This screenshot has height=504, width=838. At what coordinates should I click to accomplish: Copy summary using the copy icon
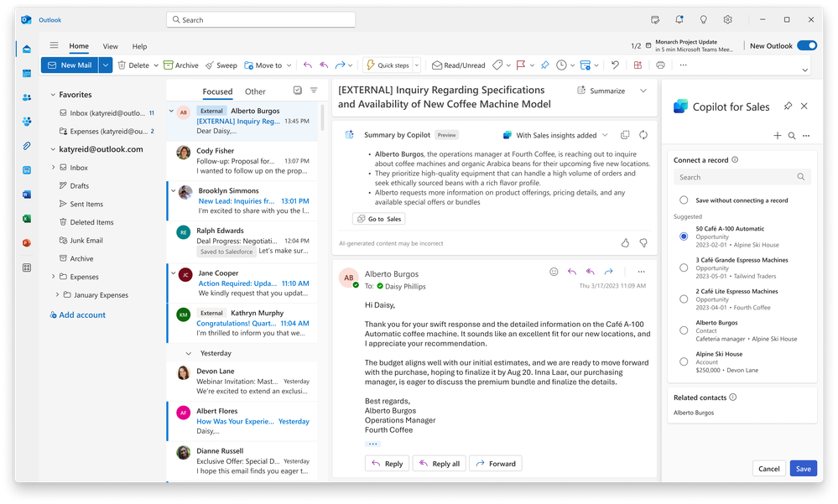pos(625,135)
